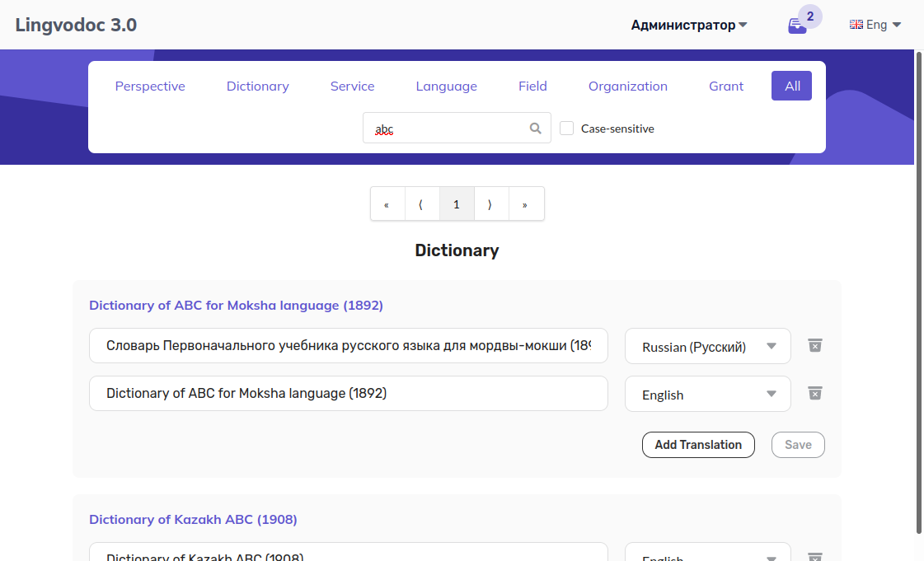Click the search magnifier icon
The image size is (924, 561).
pyautogui.click(x=535, y=128)
